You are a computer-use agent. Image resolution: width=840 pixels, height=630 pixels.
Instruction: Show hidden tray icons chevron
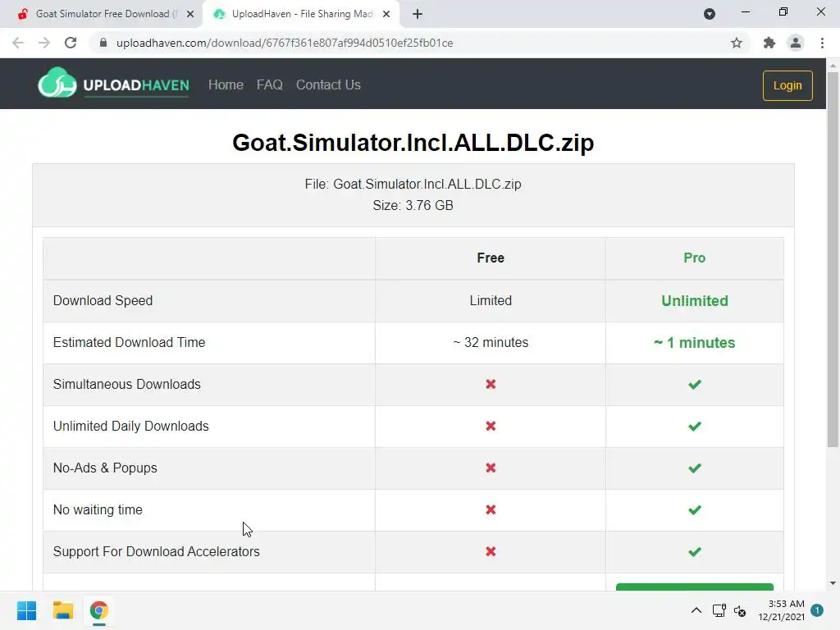(x=696, y=610)
